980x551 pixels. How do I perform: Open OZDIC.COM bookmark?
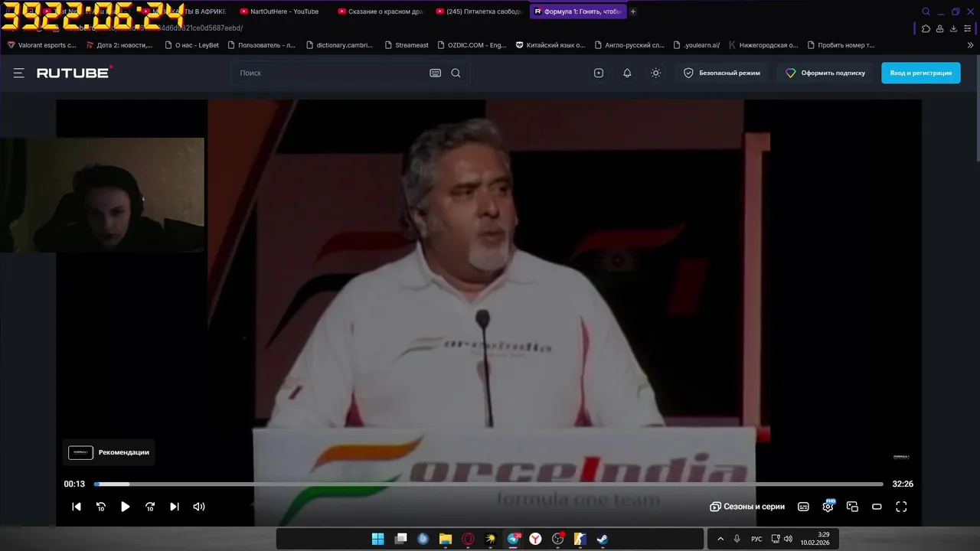472,45
